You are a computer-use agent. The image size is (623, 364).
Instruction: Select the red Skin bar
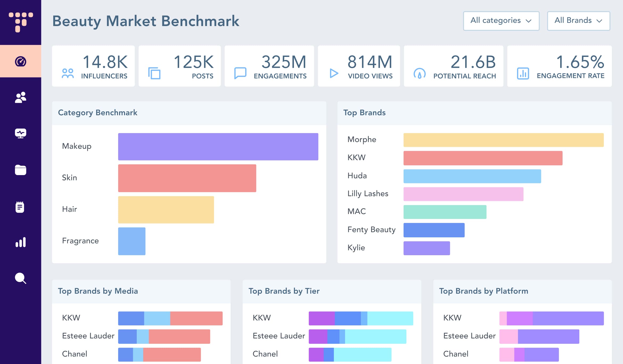pyautogui.click(x=187, y=178)
